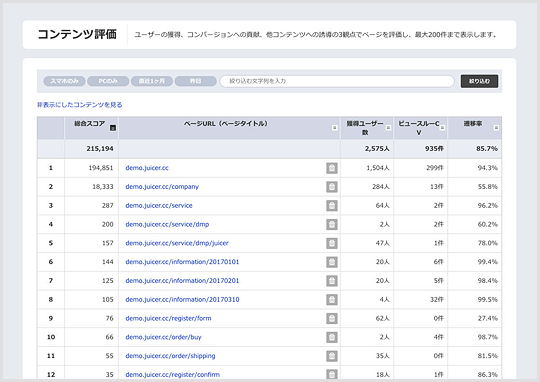540x382 pixels.
Task: Click the users cell 1,504人
Action: (x=378, y=168)
